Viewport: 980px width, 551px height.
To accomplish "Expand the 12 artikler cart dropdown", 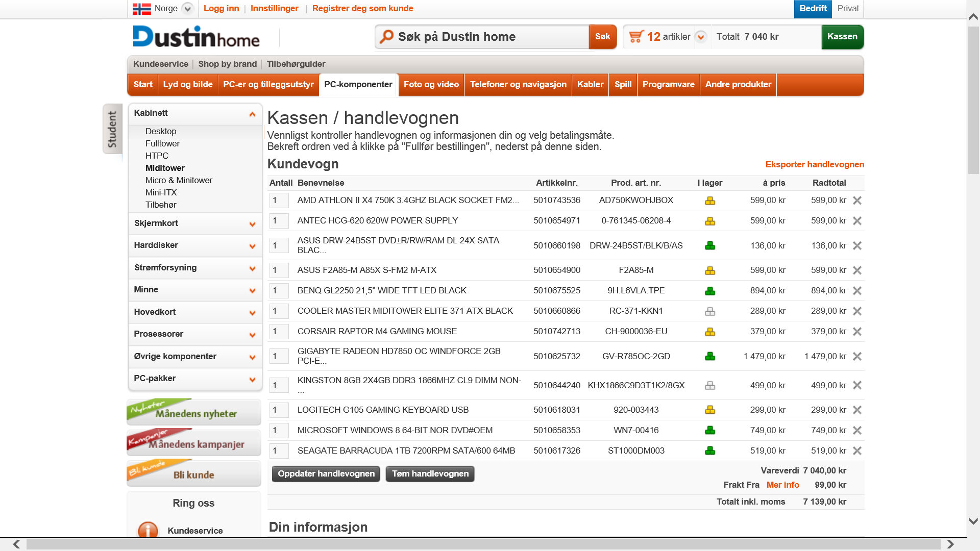I will click(701, 37).
